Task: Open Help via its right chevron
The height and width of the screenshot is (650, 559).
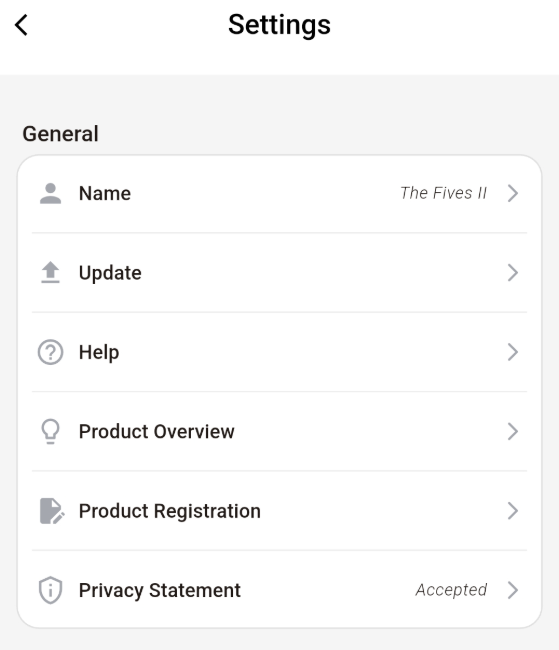Action: [x=513, y=352]
